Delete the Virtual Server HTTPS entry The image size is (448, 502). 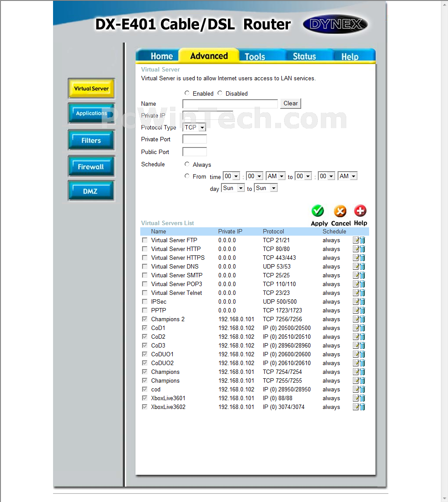(362, 258)
